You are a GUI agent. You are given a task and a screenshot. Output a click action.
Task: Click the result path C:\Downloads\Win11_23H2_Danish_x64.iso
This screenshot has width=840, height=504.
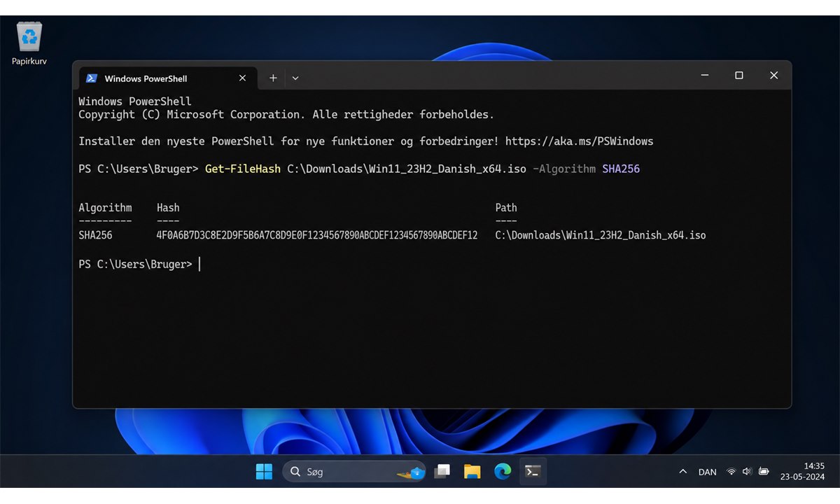click(601, 235)
